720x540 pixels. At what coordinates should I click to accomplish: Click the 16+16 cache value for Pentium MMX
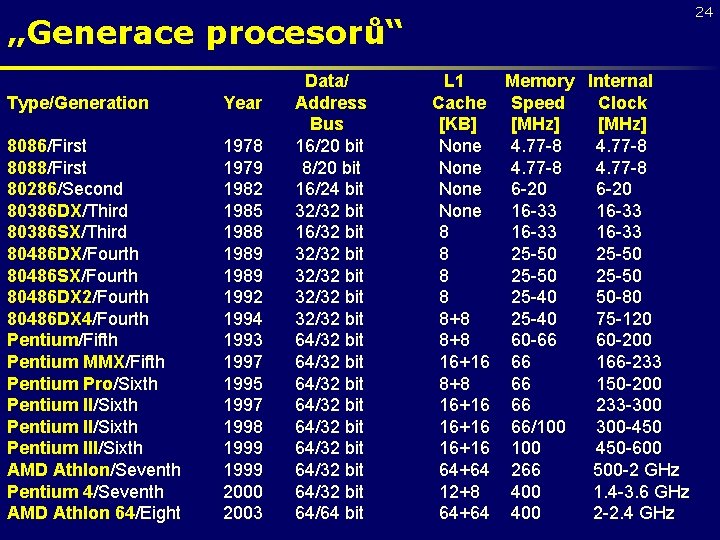[x=464, y=362]
